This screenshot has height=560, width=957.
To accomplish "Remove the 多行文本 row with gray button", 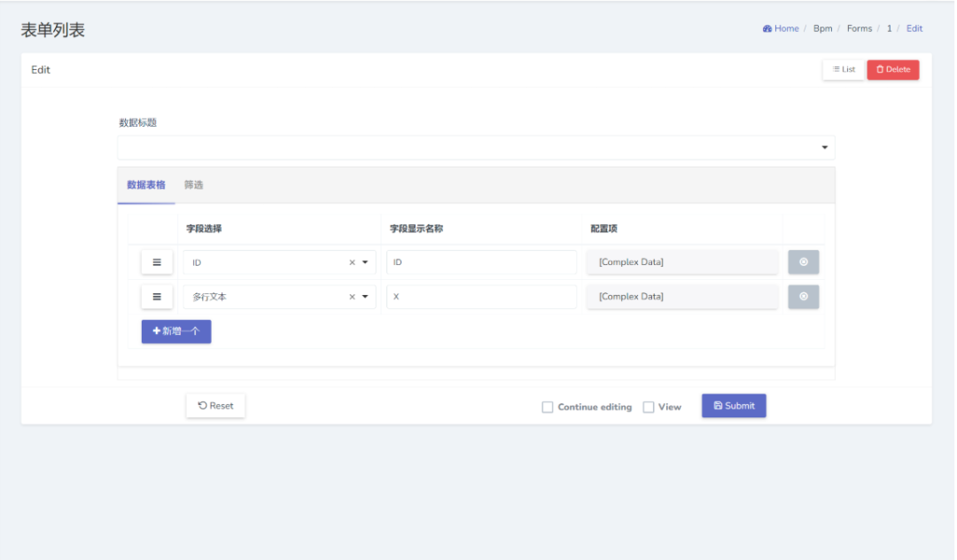I will [x=803, y=297].
